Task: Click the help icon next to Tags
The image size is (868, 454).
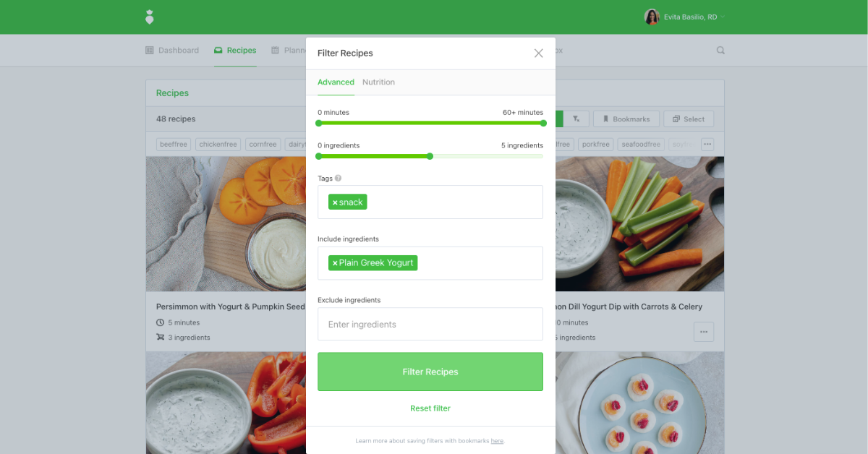Action: [x=338, y=179]
